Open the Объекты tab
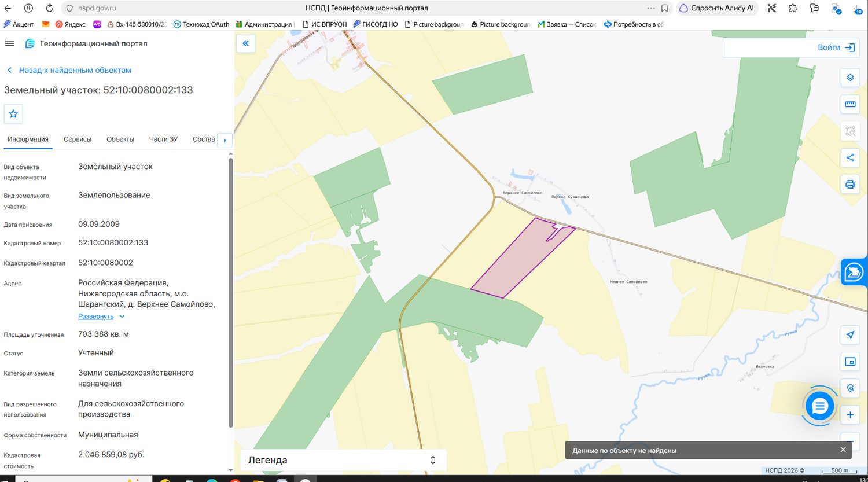 click(120, 139)
